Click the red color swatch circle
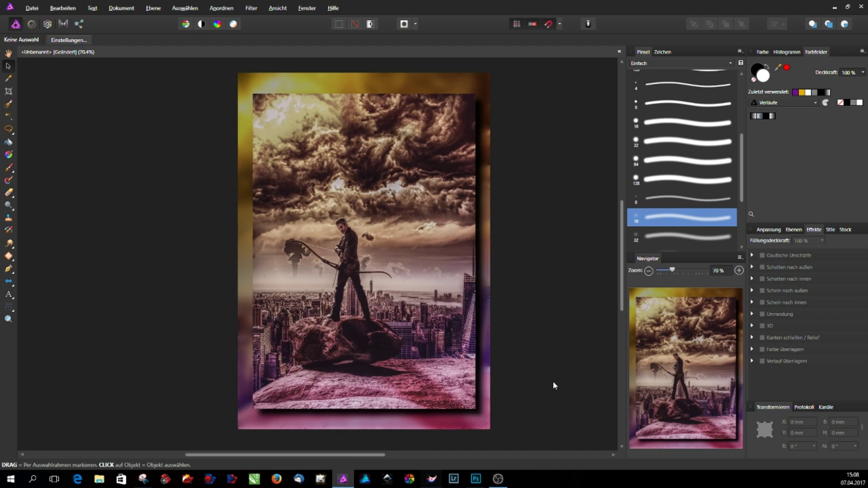 pyautogui.click(x=787, y=67)
